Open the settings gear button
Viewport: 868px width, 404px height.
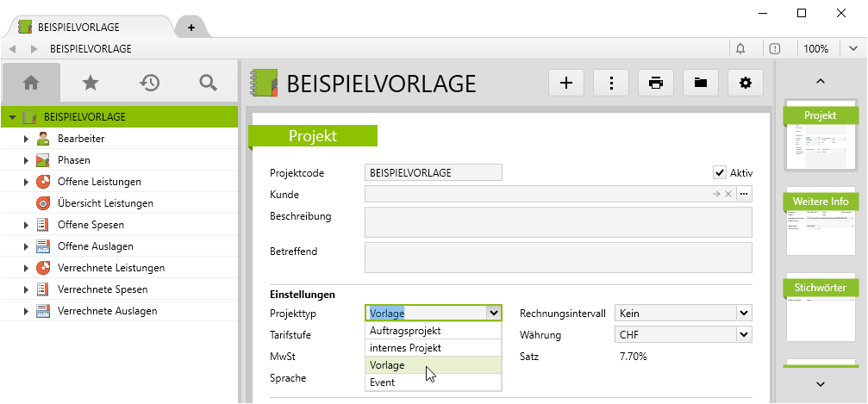coord(746,83)
